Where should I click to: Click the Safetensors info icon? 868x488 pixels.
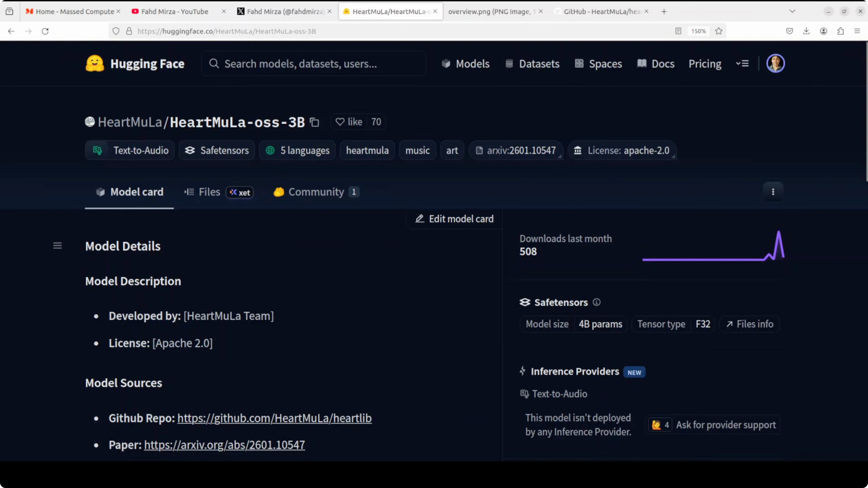point(597,302)
